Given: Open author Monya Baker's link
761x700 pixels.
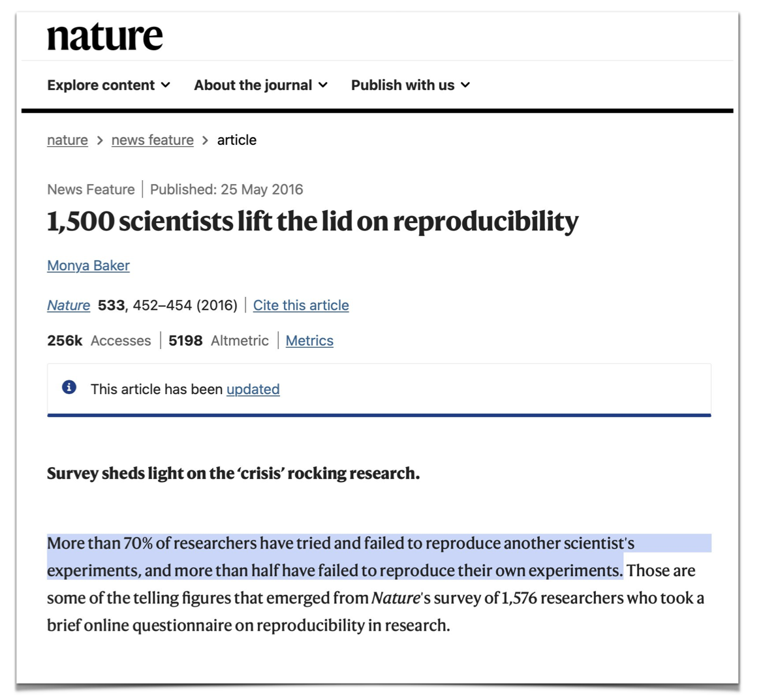Looking at the screenshot, I should tap(88, 266).
